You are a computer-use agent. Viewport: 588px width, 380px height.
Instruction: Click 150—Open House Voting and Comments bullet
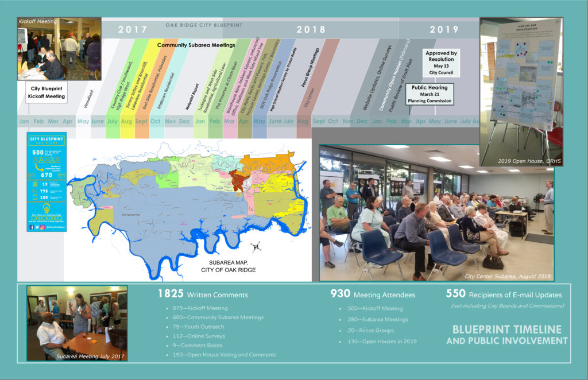click(225, 355)
